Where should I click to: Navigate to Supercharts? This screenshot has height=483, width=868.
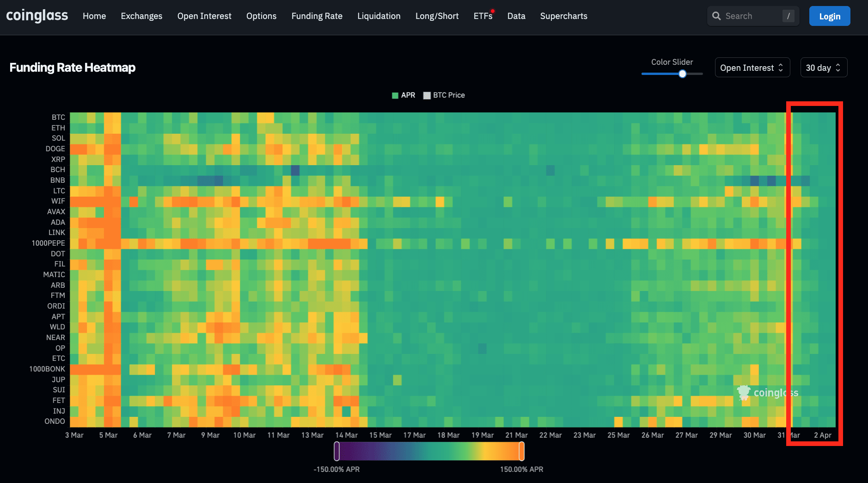click(x=563, y=16)
